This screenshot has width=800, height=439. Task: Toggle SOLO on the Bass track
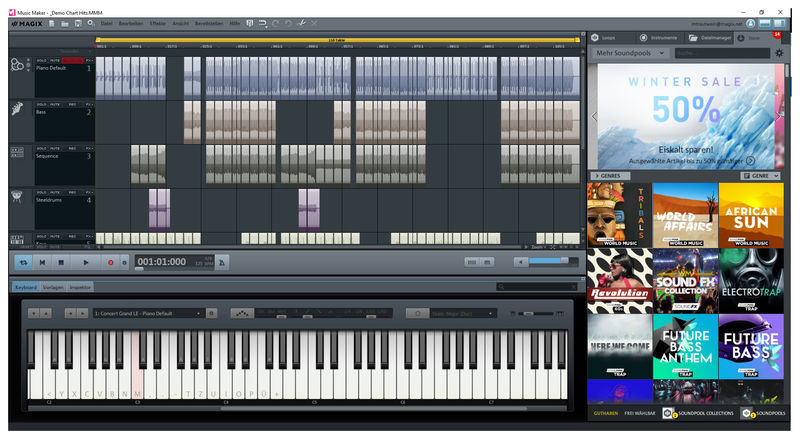(x=41, y=104)
